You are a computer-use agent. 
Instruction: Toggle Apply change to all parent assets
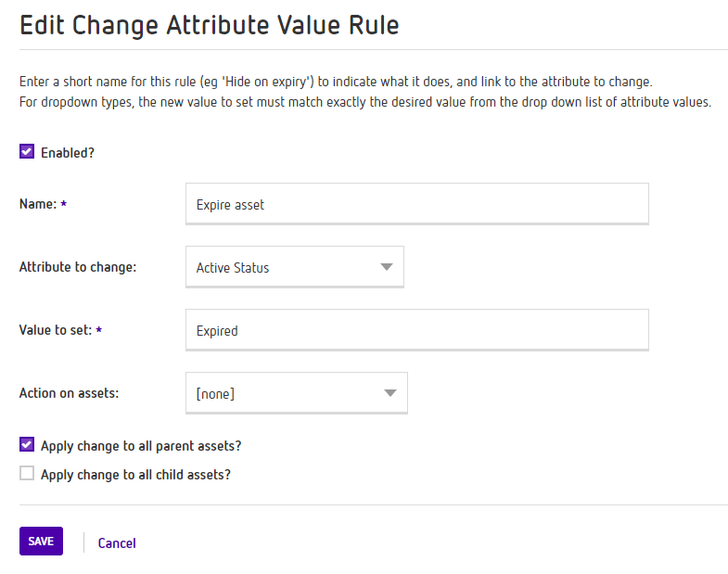tap(27, 444)
